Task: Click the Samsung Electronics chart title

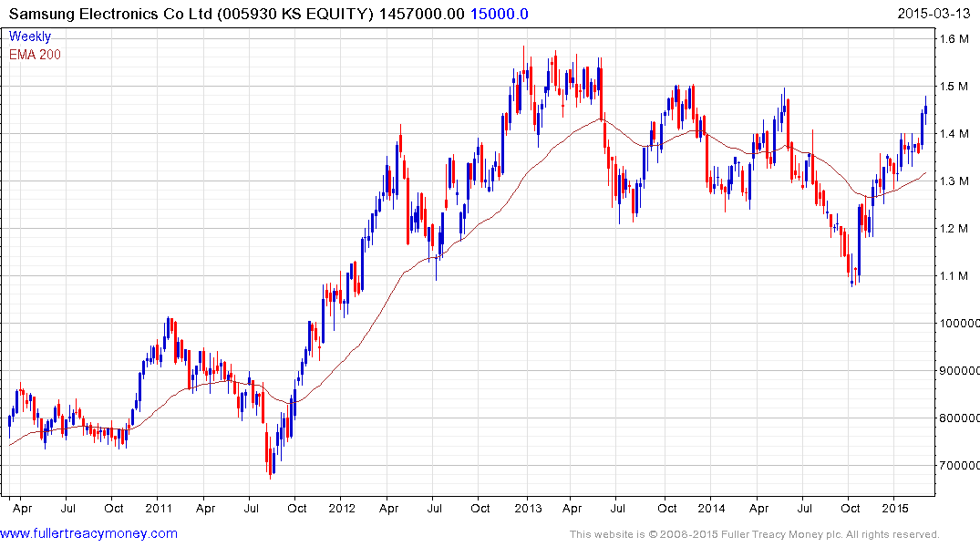Action: click(191, 14)
